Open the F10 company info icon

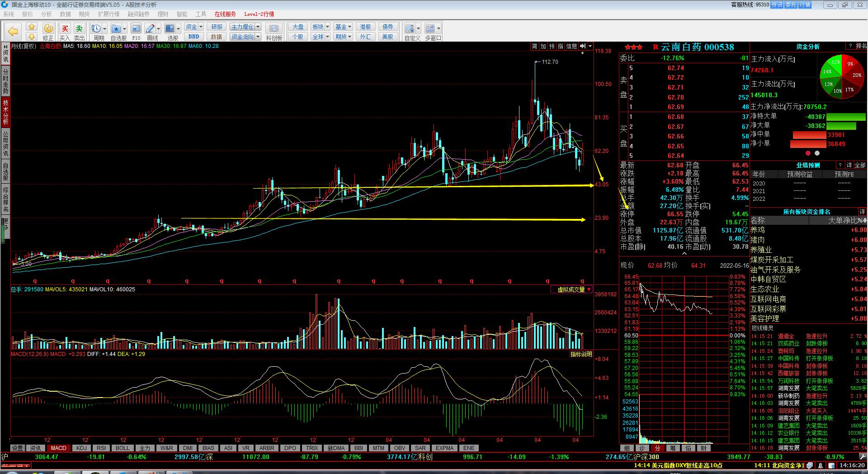136,29
